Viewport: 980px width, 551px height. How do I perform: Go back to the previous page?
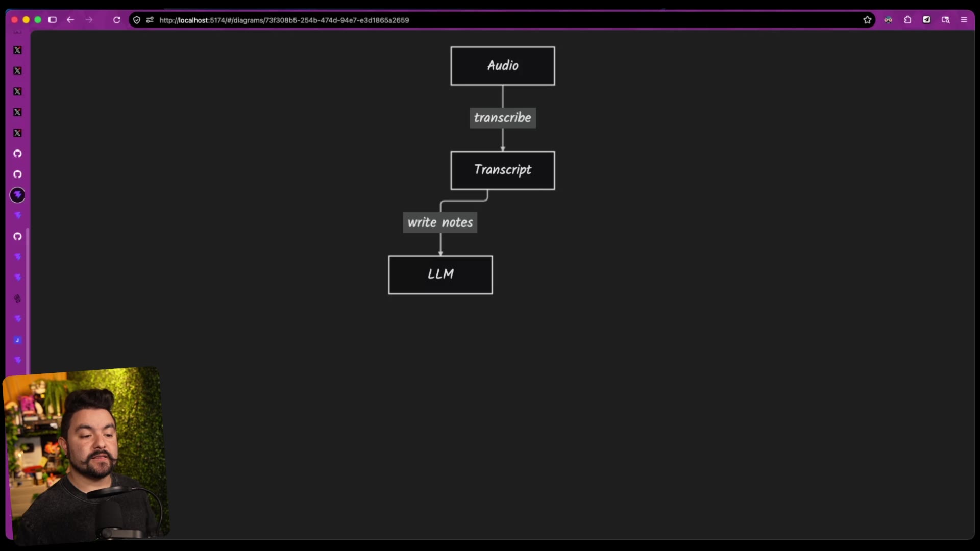[x=70, y=20]
